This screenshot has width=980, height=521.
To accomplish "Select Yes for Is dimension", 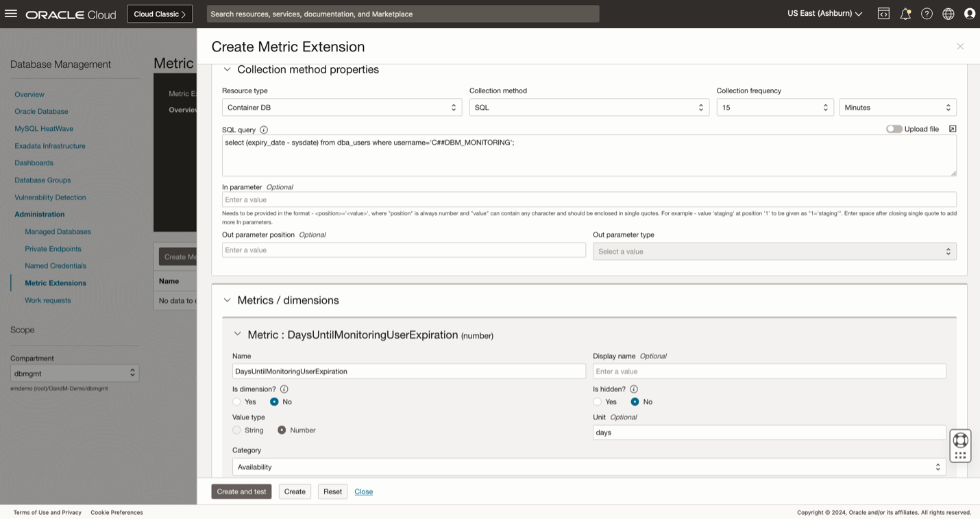I will pos(237,402).
